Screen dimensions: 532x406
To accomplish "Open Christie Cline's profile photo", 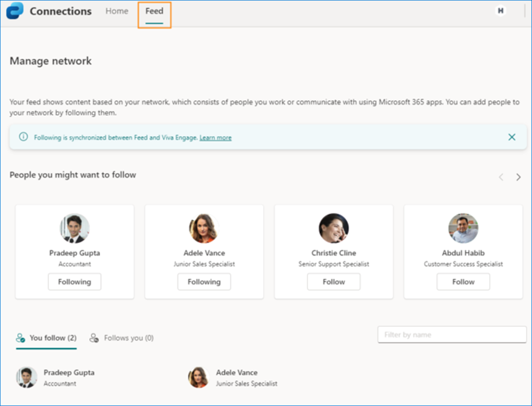I will point(334,228).
